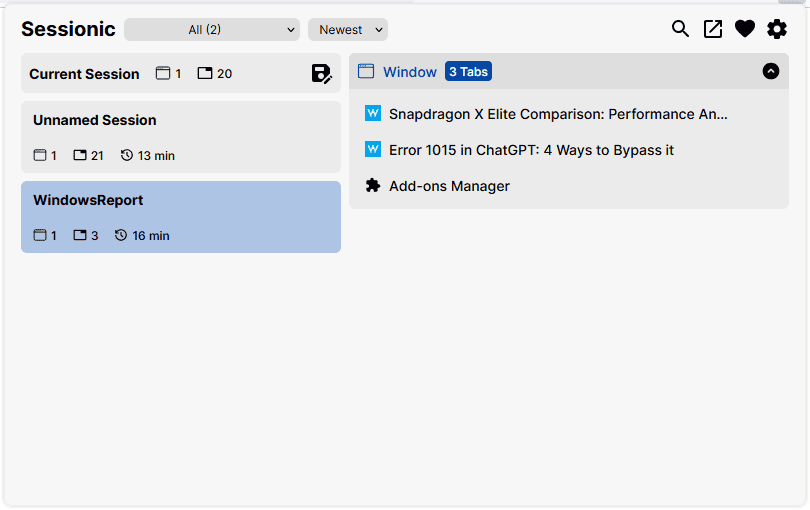The width and height of the screenshot is (810, 510).
Task: Click the save current session icon
Action: click(321, 74)
